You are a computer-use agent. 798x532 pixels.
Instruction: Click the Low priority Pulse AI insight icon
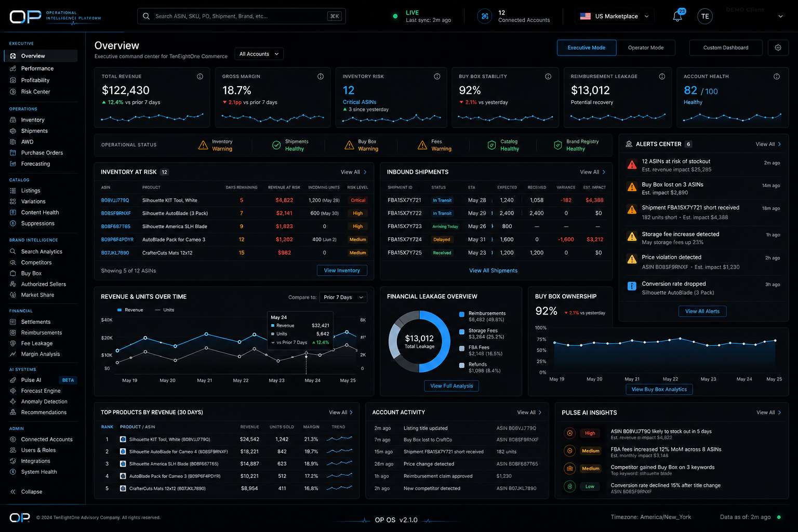coord(570,486)
